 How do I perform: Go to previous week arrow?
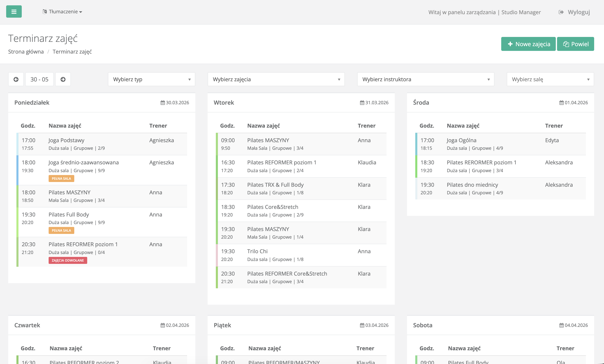click(x=16, y=79)
